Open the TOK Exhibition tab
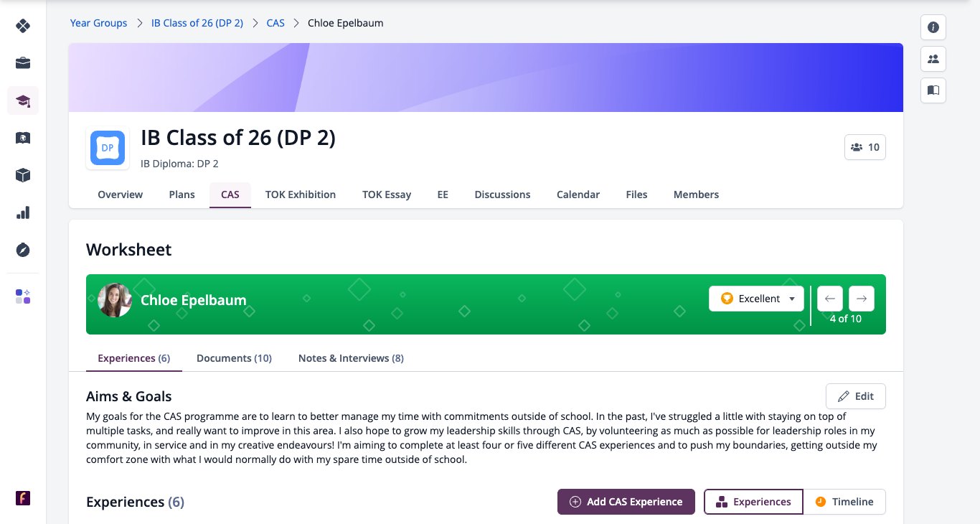Screen dimensions: 980x524 point(300,195)
